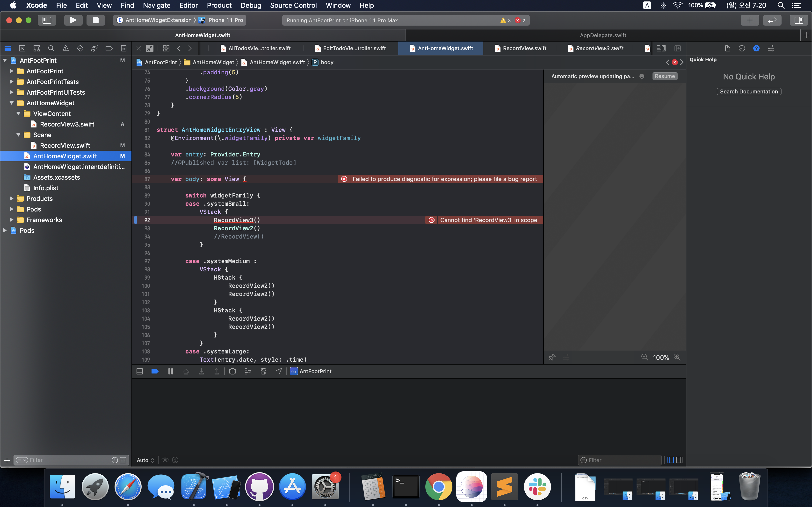Open the Debug Memory Graph icon

click(248, 371)
